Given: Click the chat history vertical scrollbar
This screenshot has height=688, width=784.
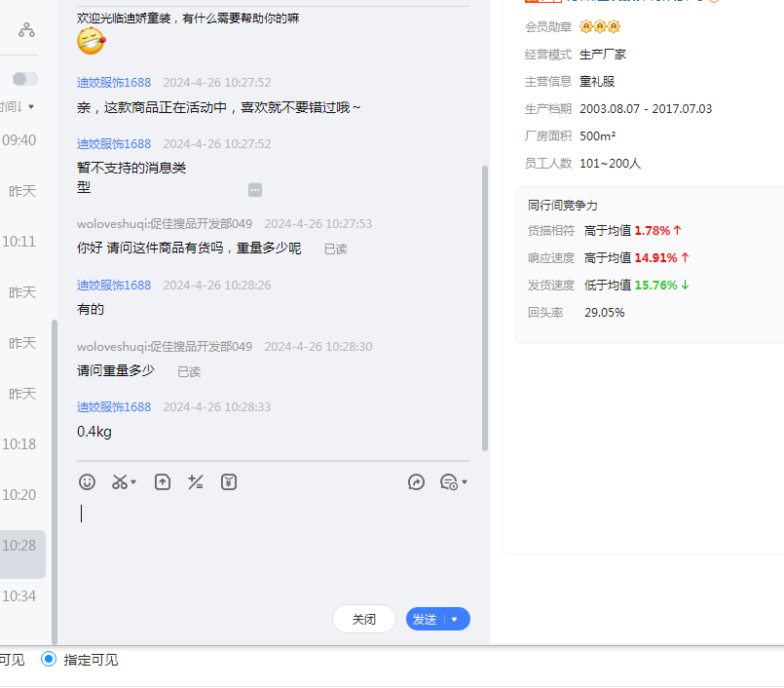Looking at the screenshot, I should [485, 292].
